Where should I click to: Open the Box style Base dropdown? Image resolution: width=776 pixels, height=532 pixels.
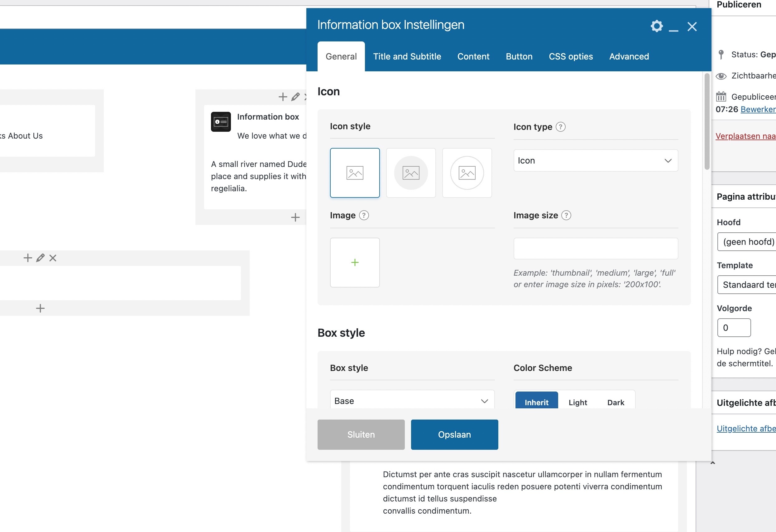point(412,401)
